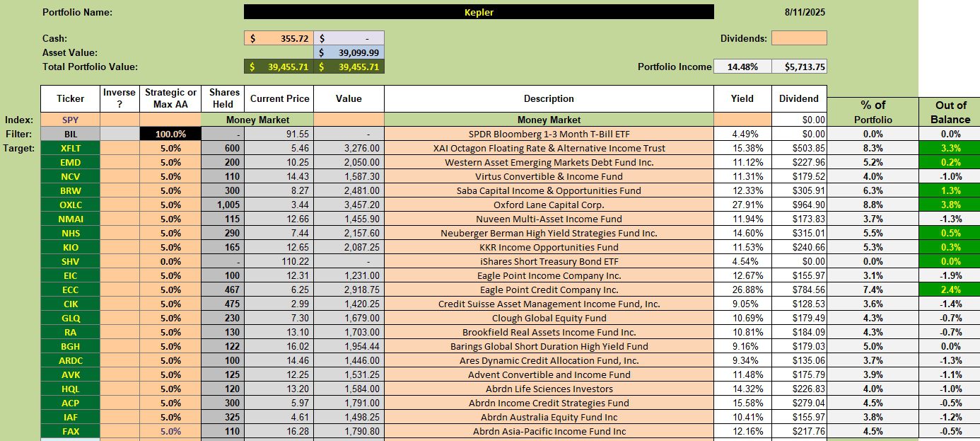
Task: Click the Abrdn Life Sciences Investors description
Action: pos(549,389)
